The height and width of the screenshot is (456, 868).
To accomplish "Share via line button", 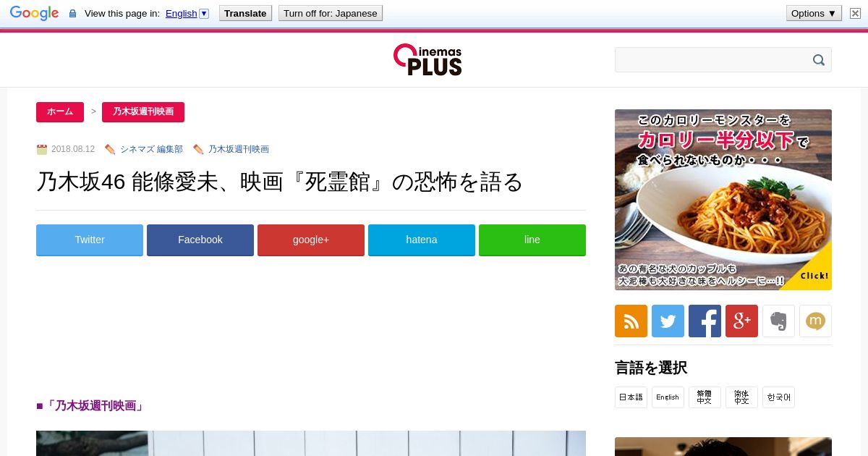I will pos(532,240).
